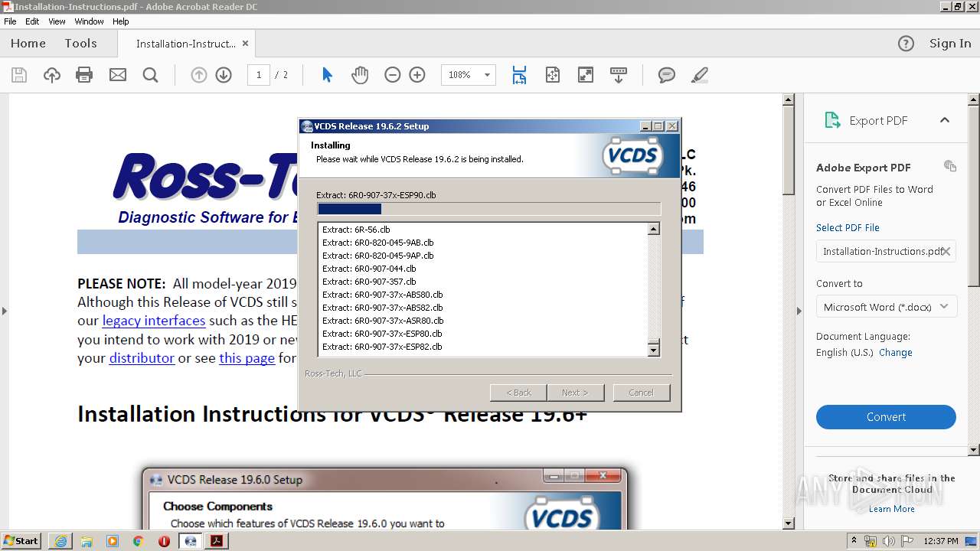
Task: Click the Fit width scrolling icon
Action: point(519,75)
